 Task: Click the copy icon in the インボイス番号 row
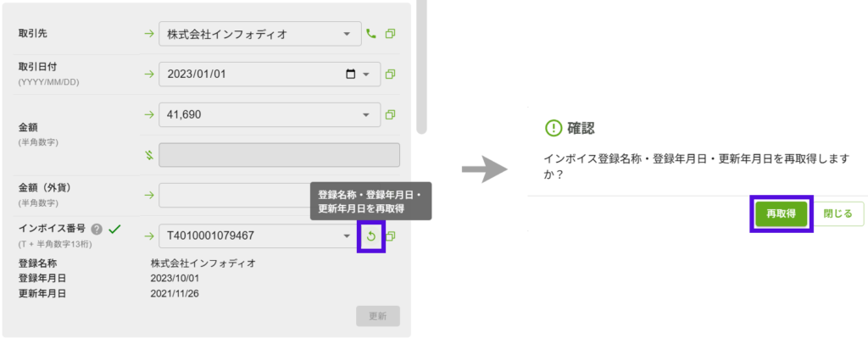click(390, 236)
